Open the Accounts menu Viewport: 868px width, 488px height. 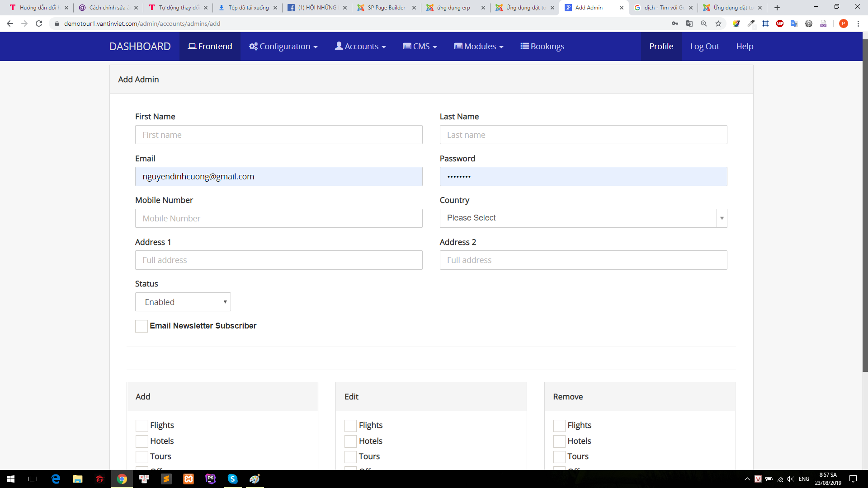pos(360,47)
